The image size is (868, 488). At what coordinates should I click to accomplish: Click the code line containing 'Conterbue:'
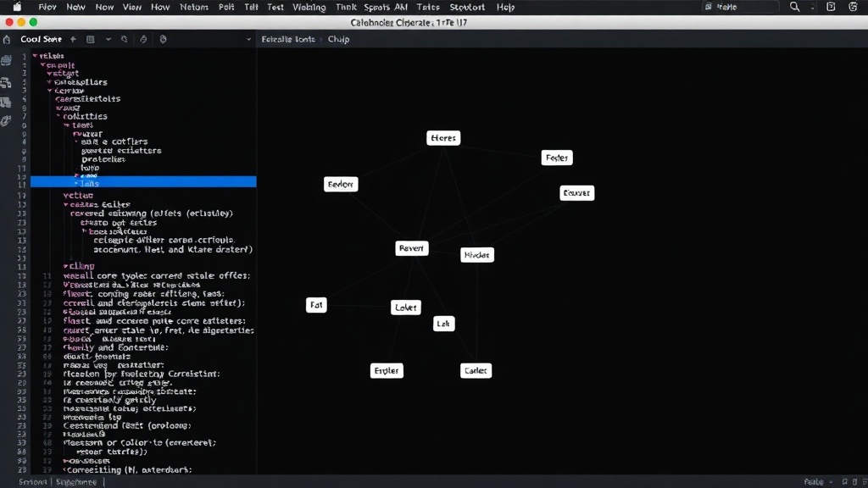pos(115,347)
